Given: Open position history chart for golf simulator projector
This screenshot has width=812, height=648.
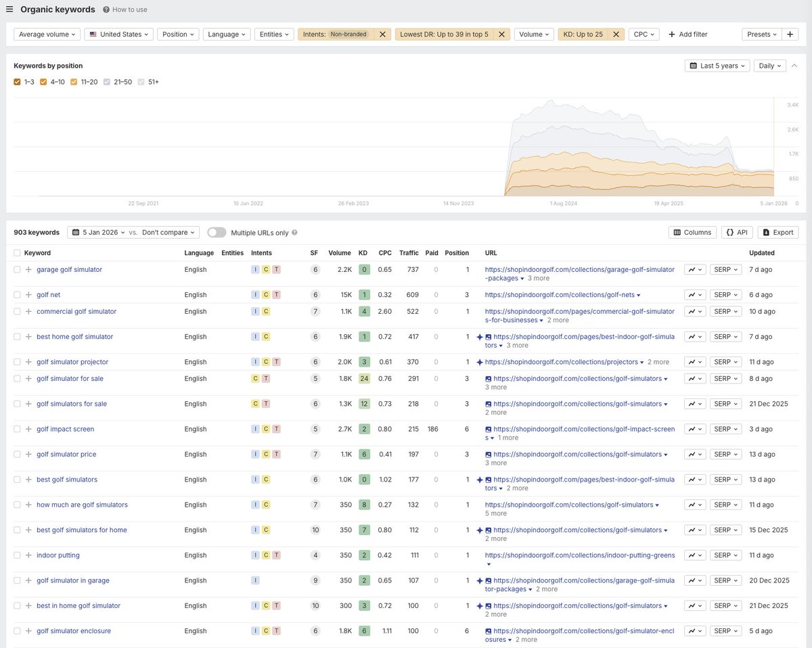Looking at the screenshot, I should click(695, 362).
